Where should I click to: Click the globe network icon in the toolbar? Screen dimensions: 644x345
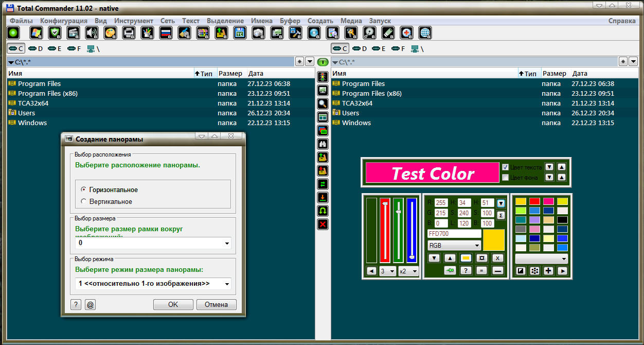point(425,33)
